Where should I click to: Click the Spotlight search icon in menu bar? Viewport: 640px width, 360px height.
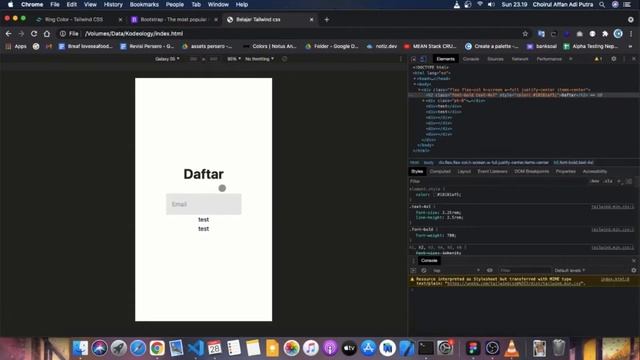tap(602, 4)
